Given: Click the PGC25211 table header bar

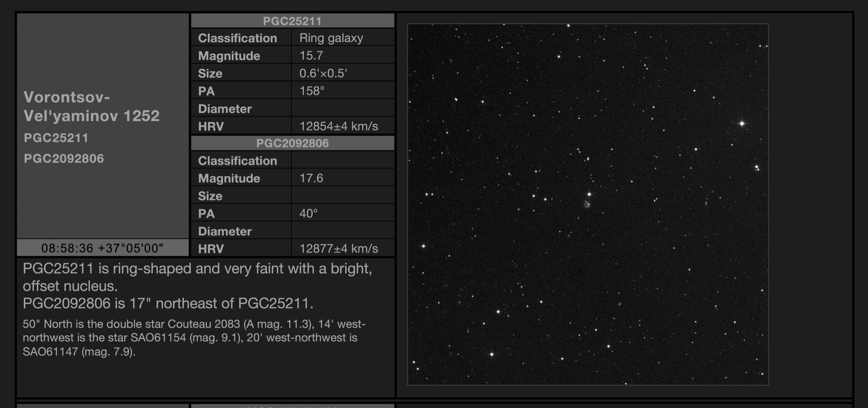Looking at the screenshot, I should tap(292, 21).
